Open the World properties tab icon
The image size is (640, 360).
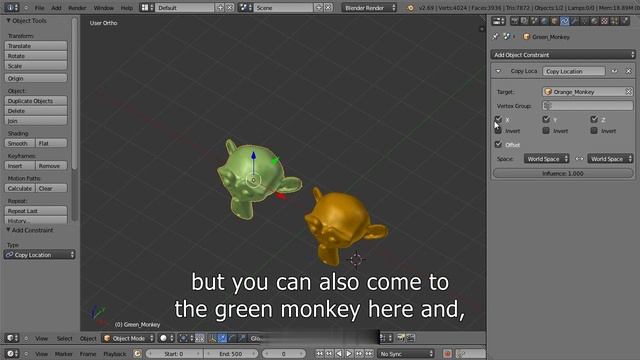pyautogui.click(x=544, y=21)
